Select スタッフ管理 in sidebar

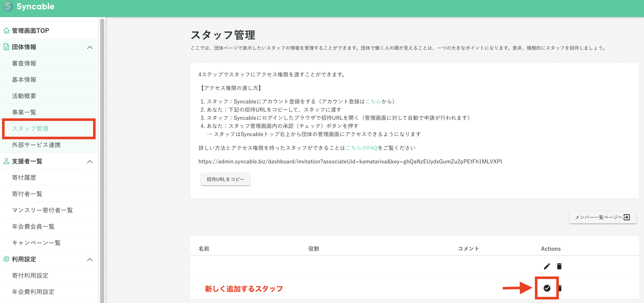coord(49,129)
